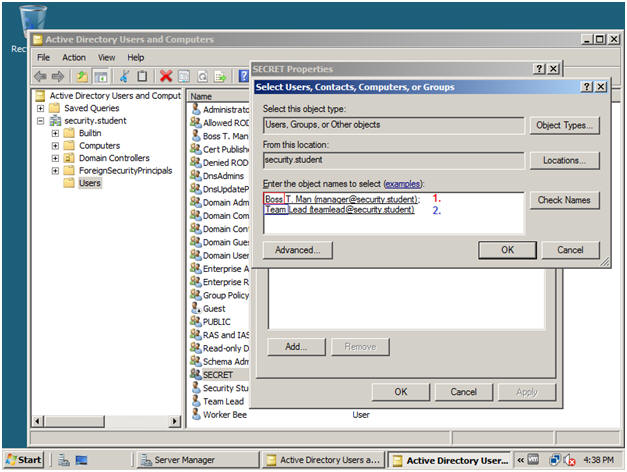The image size is (627, 472).
Task: Click the Back arrow toolbar icon
Action: click(40, 76)
